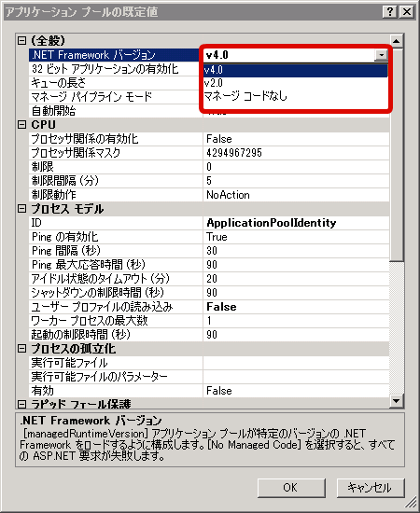This screenshot has width=420, height=513.
Task: Select v2.0 in the dropdown list
Action: coord(295,83)
